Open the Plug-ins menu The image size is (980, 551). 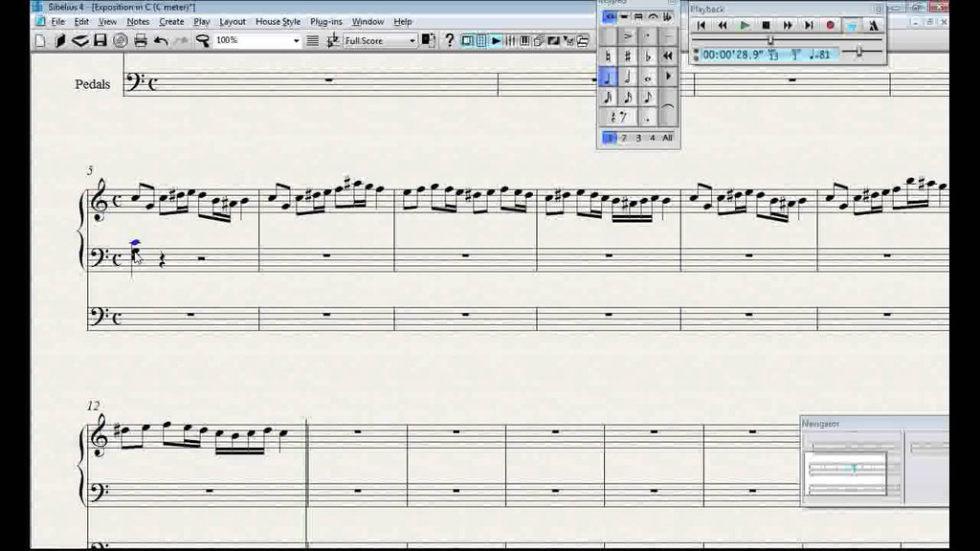point(326,21)
